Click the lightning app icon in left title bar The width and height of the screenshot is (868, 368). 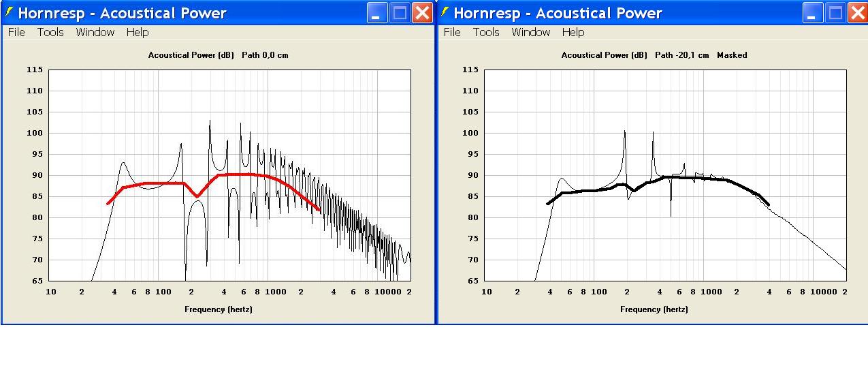9,12
